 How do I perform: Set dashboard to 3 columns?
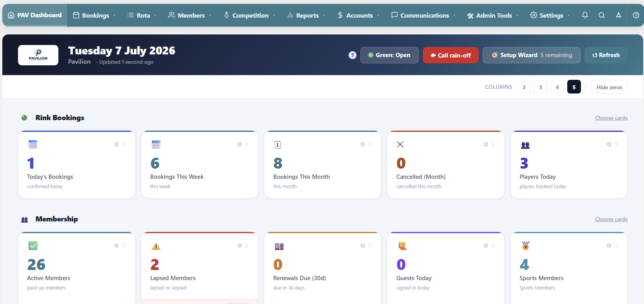coord(541,87)
